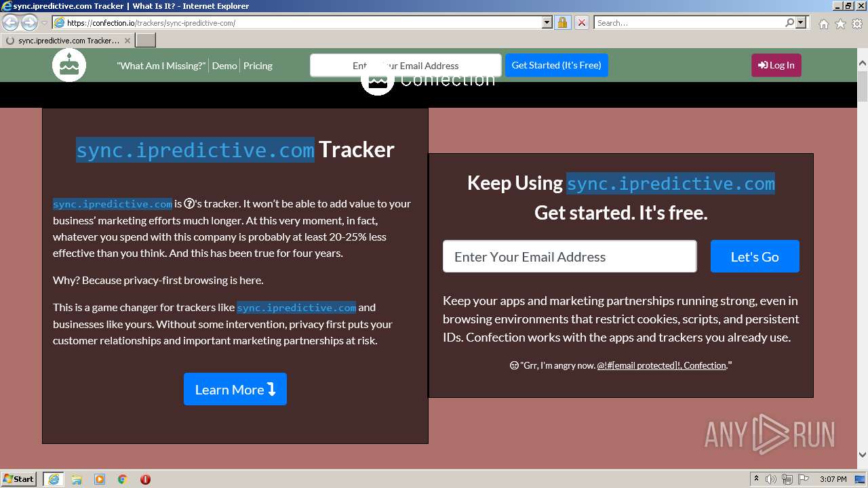Image resolution: width=868 pixels, height=488 pixels.
Task: Click the Start button
Action: [19, 479]
